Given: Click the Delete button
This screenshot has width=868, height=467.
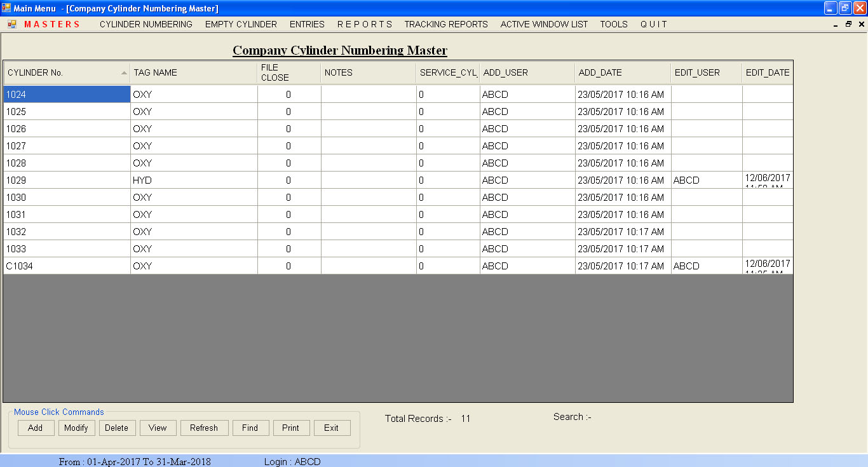Looking at the screenshot, I should tap(117, 428).
